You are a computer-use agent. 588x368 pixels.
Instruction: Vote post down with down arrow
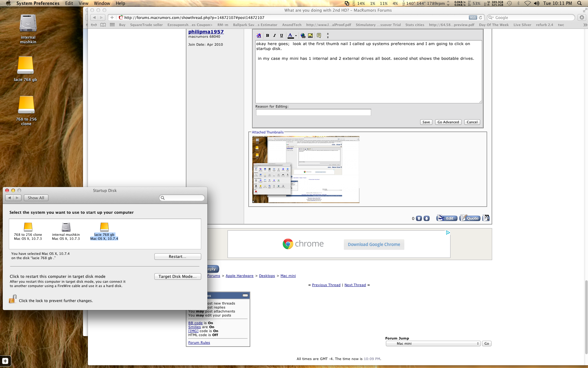(x=426, y=218)
